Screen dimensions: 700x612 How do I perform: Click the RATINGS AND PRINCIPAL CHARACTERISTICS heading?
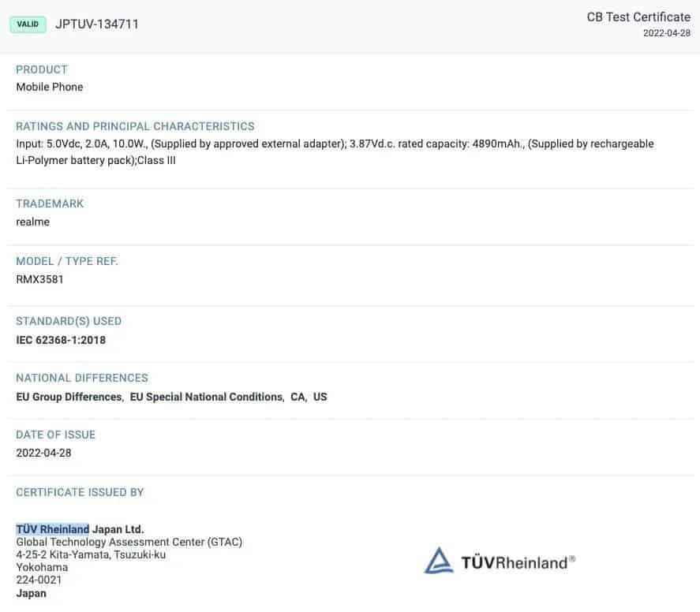click(x=135, y=126)
